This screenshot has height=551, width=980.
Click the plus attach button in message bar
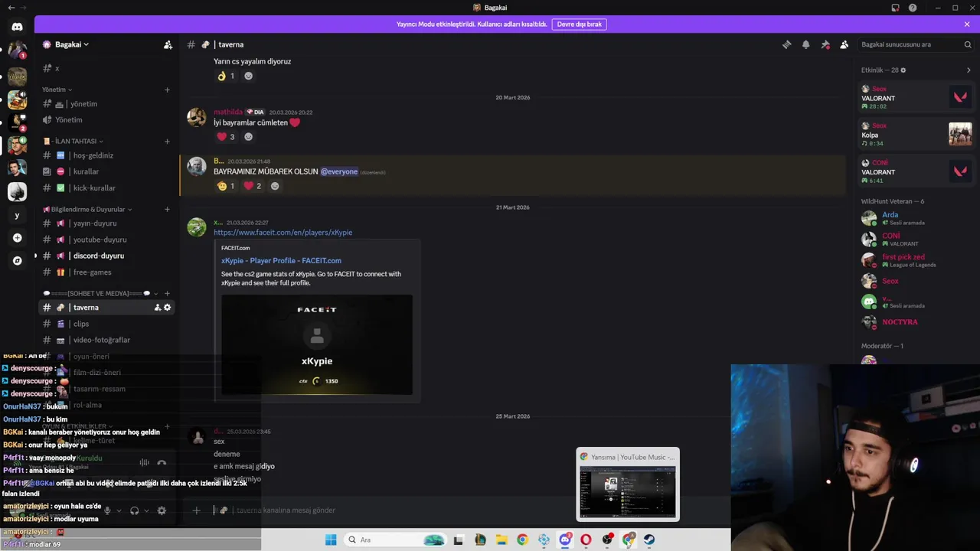[196, 510]
